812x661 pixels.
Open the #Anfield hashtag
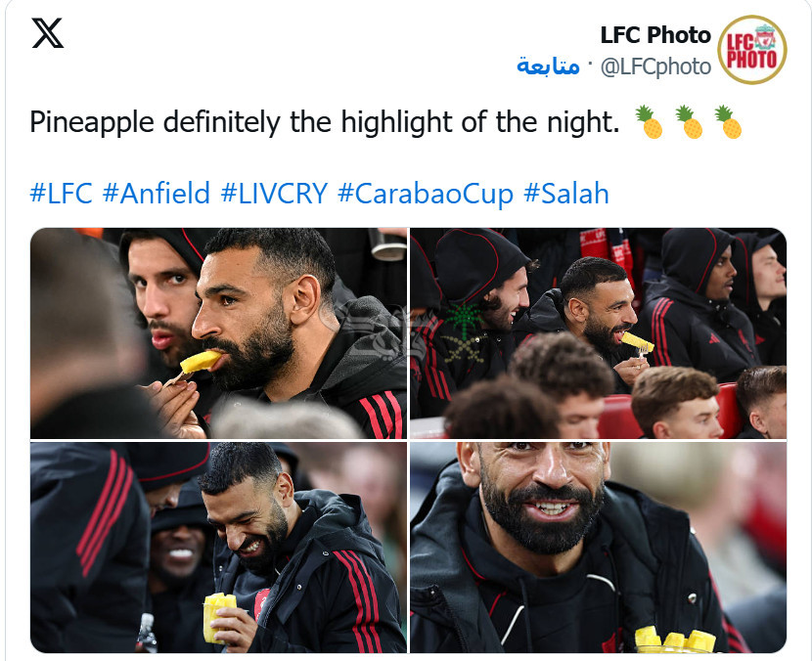pyautogui.click(x=157, y=194)
